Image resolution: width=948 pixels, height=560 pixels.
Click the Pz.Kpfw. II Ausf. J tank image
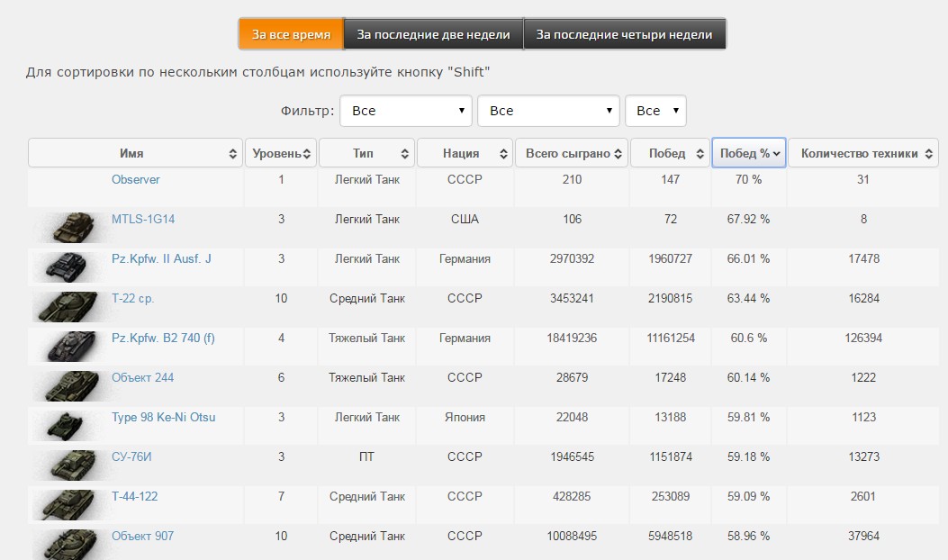click(66, 267)
